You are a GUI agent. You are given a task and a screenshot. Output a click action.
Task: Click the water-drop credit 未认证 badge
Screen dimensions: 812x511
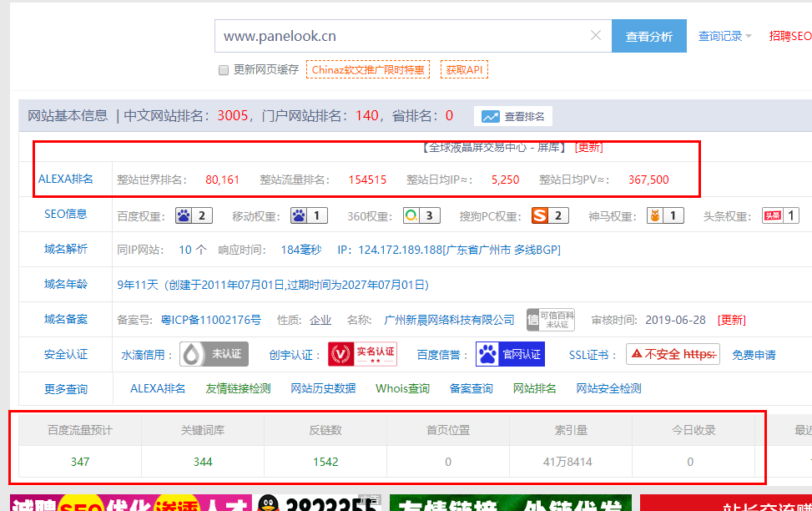(214, 354)
